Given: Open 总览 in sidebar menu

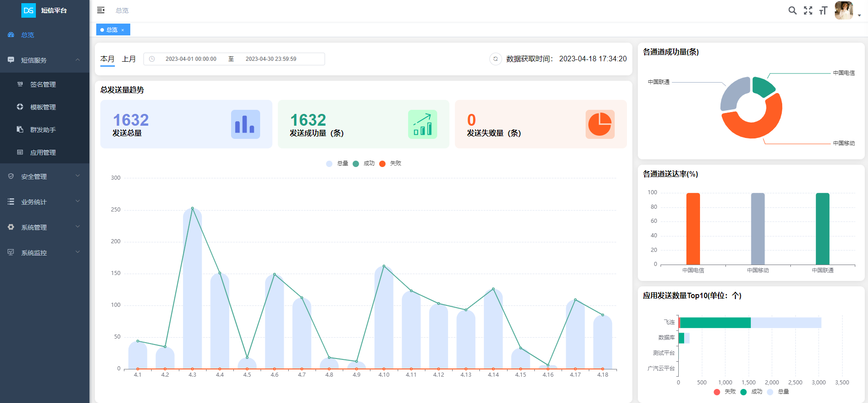Looking at the screenshot, I should click(x=44, y=34).
